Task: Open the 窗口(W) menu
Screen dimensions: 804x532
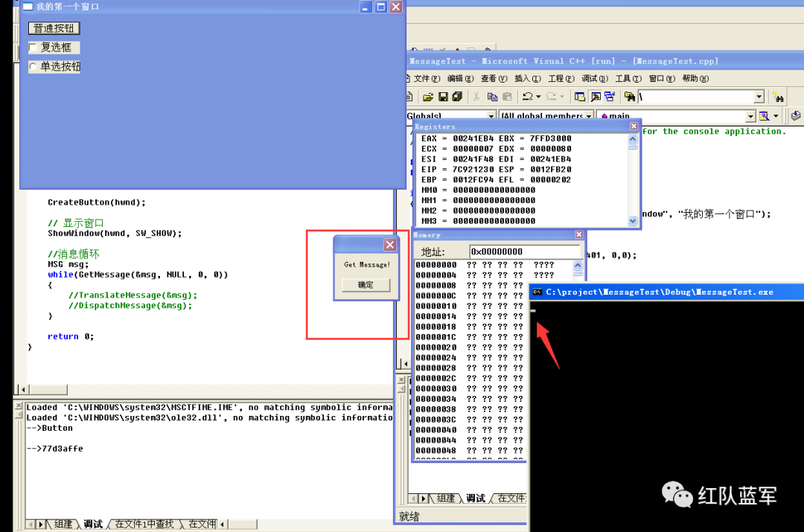Action: point(662,78)
